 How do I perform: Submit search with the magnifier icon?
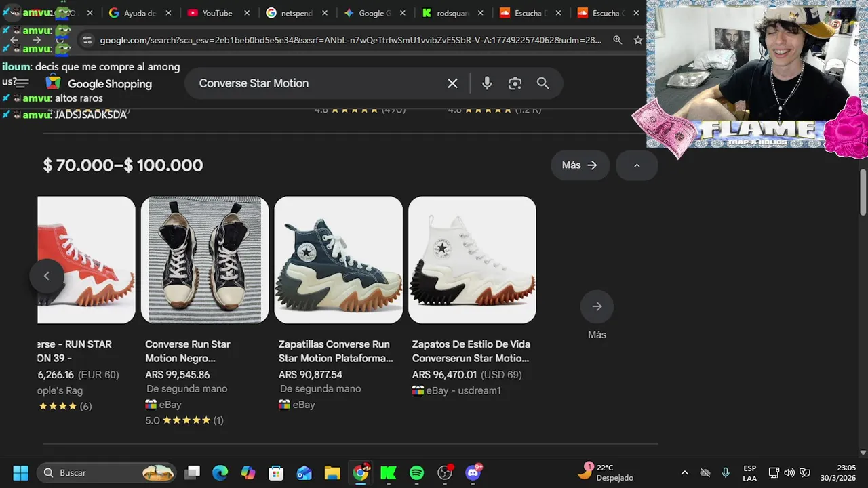click(542, 83)
